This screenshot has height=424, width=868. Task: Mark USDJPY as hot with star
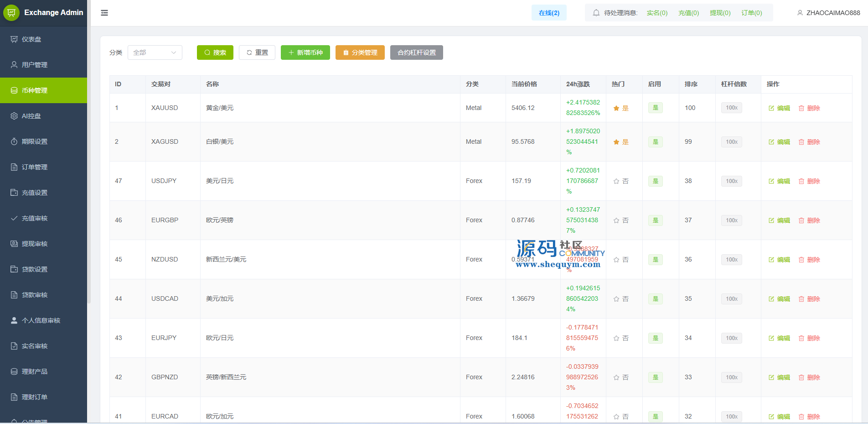616,181
